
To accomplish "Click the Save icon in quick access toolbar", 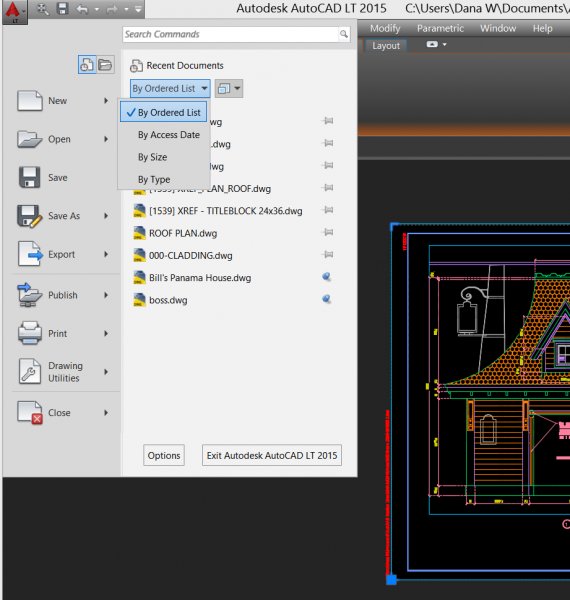I will [x=62, y=8].
